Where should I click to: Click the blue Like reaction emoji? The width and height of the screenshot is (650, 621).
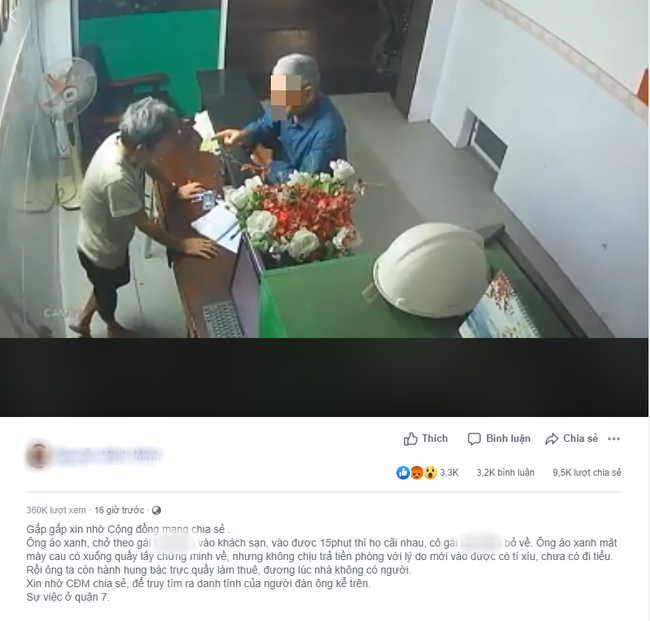click(403, 473)
